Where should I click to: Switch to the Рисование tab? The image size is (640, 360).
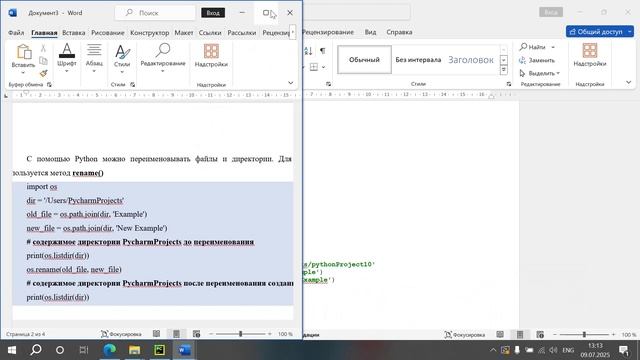[x=108, y=33]
